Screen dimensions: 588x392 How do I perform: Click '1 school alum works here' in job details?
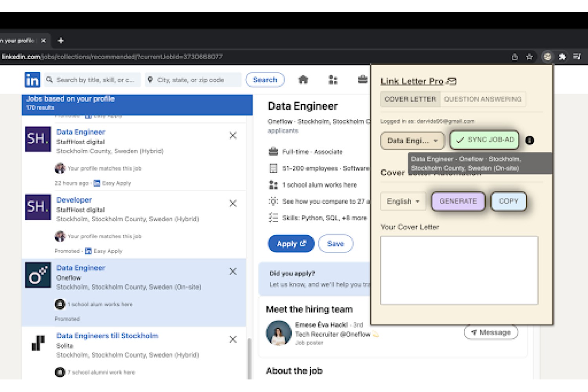point(313,185)
